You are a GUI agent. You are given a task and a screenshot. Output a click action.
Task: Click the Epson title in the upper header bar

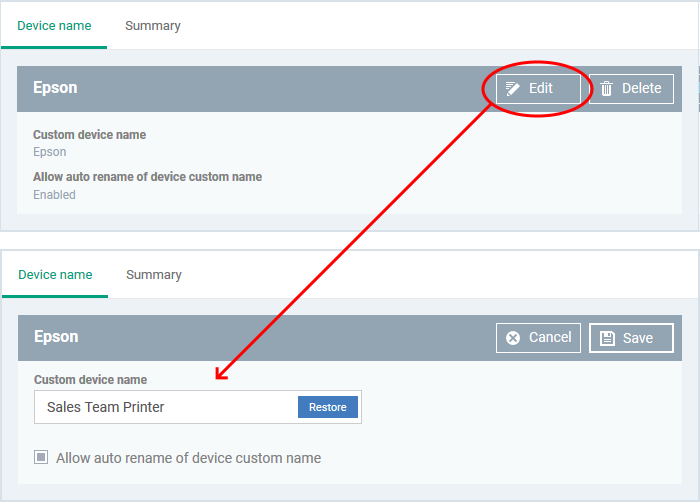coord(55,88)
